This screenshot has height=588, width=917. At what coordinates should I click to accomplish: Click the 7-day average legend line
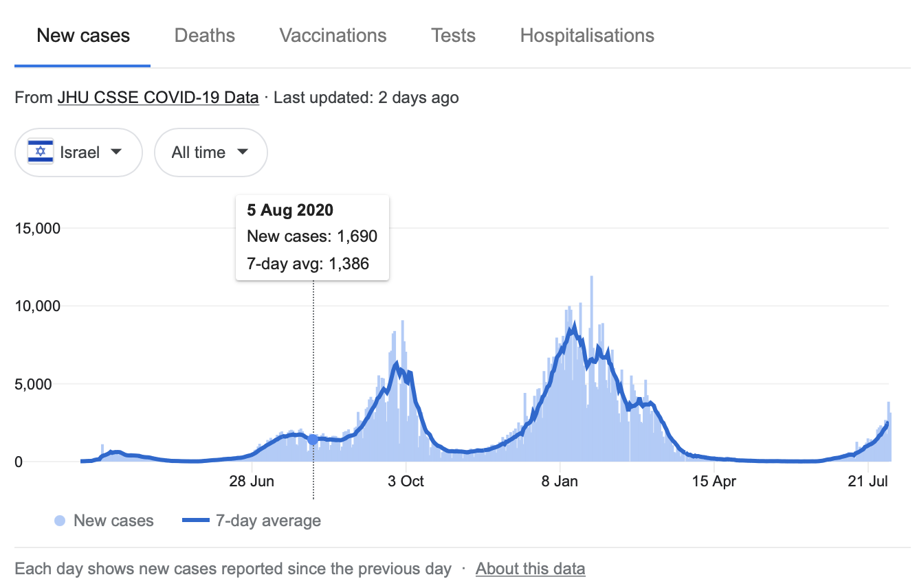[195, 521]
